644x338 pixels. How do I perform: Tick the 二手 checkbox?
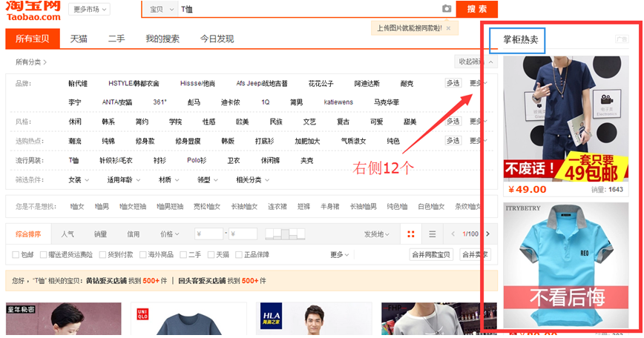point(183,255)
